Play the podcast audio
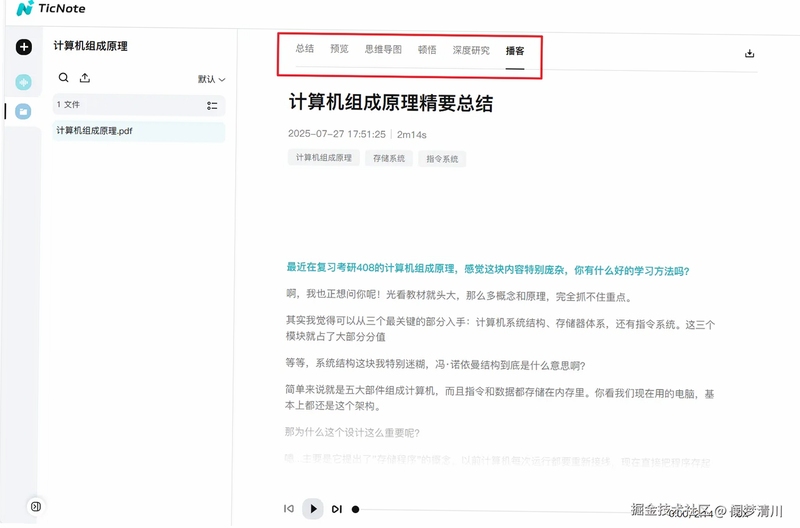The height and width of the screenshot is (528, 800). coord(313,509)
